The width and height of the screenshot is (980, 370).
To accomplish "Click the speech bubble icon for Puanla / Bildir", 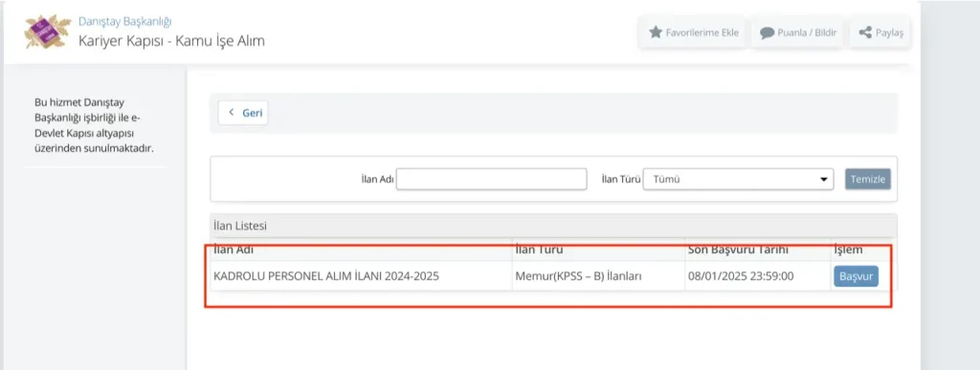I will (x=767, y=33).
